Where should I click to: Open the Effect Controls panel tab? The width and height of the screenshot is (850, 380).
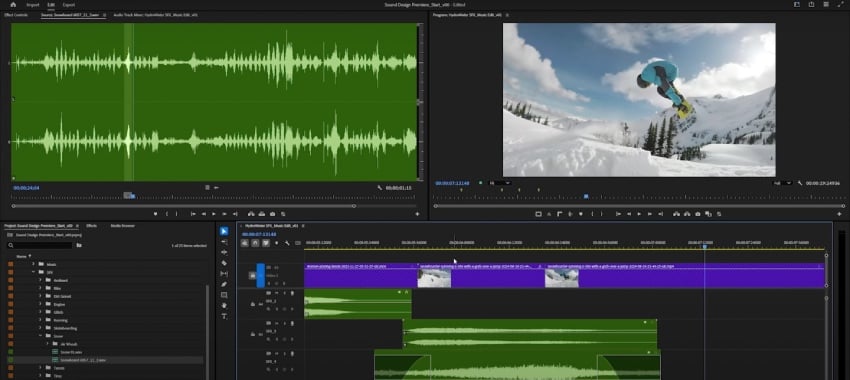[x=16, y=15]
